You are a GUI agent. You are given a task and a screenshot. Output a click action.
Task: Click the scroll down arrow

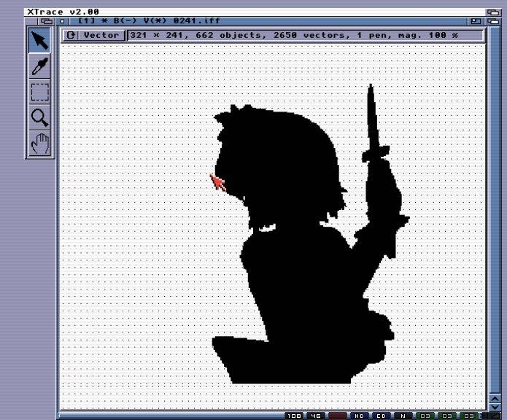(495, 406)
